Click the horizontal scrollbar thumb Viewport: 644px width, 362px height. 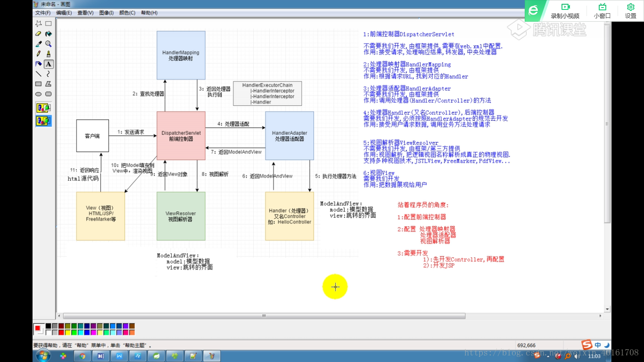[264, 316]
